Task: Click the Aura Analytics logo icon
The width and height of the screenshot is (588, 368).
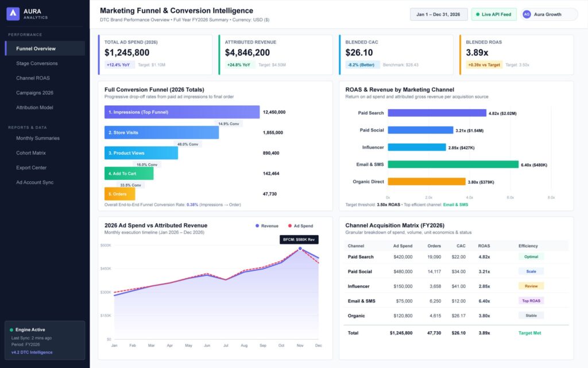Action: (13, 14)
